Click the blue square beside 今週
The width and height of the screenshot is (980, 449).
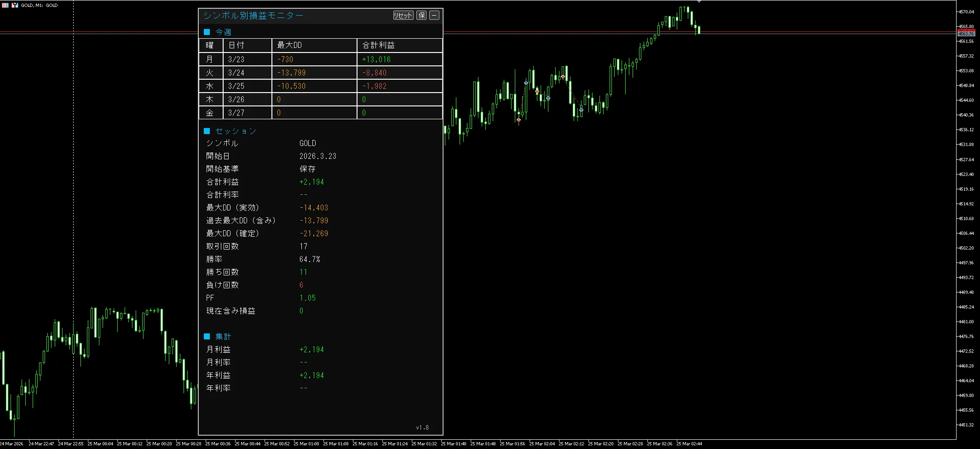[x=207, y=32]
